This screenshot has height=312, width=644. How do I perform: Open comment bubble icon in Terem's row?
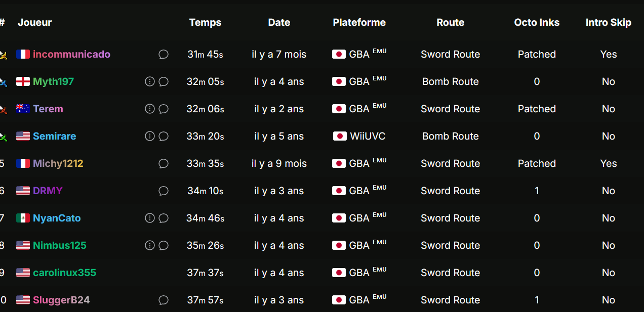164,109
